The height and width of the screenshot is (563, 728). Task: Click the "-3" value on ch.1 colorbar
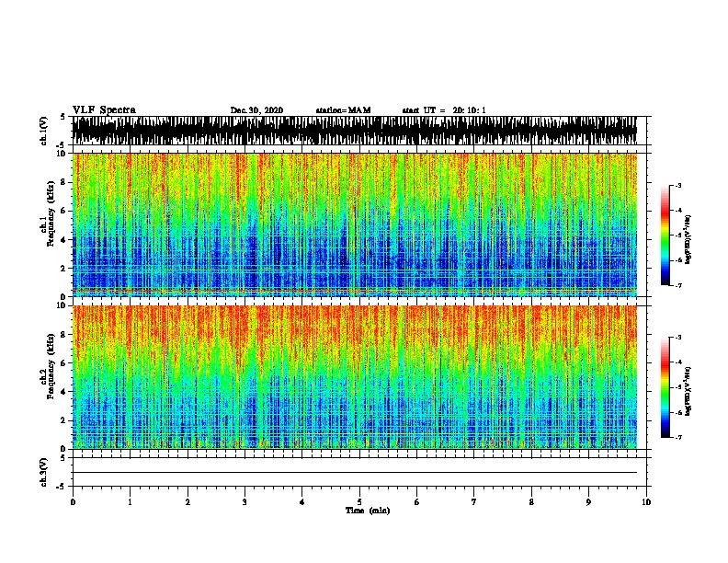[678, 185]
